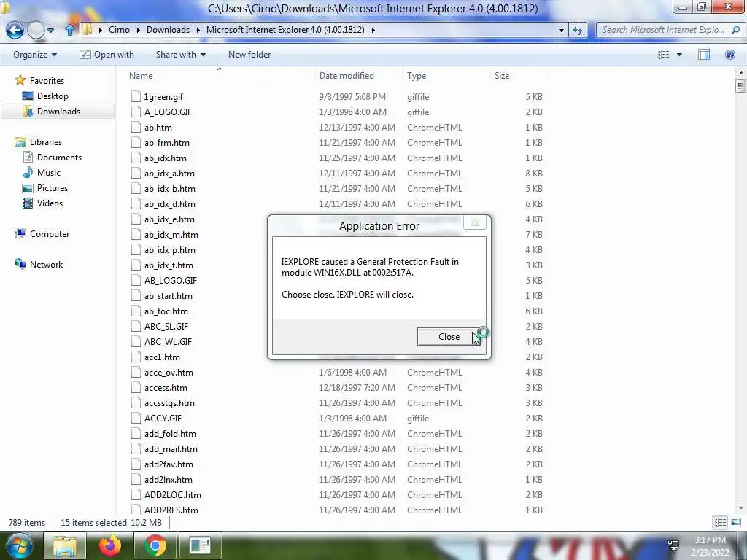This screenshot has width=747, height=560.
Task: Click Microsoft Internet Explorer 4.0 breadcrumb segment
Action: 285,30
